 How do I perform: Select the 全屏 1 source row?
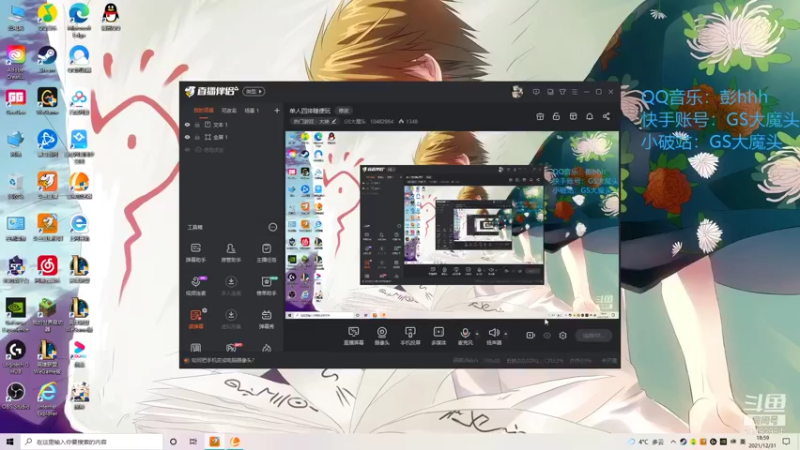[x=232, y=137]
